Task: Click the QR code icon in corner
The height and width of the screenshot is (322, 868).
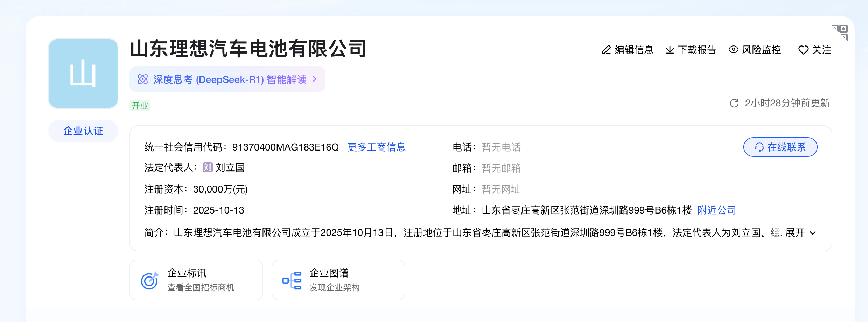Action: [x=841, y=31]
